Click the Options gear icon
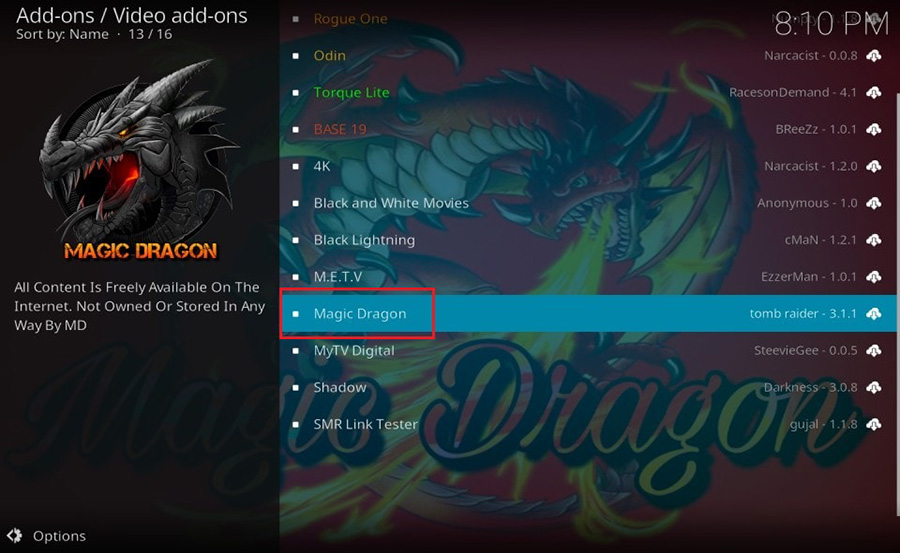The width and height of the screenshot is (900, 553). coord(14,535)
